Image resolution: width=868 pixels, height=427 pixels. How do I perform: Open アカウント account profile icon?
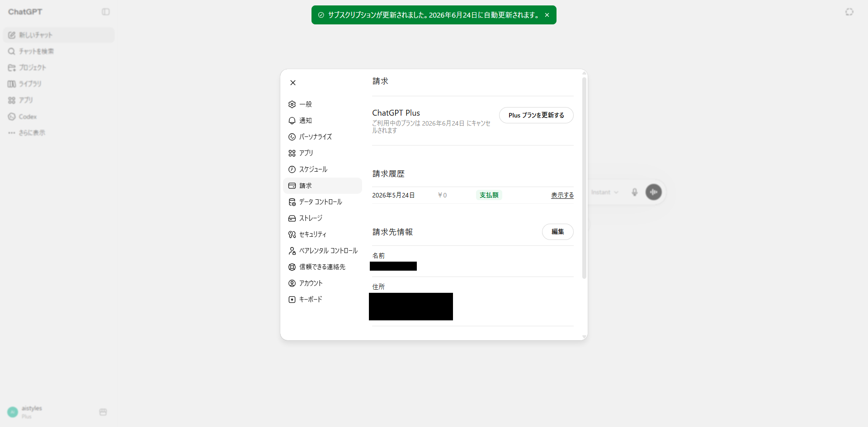click(292, 283)
